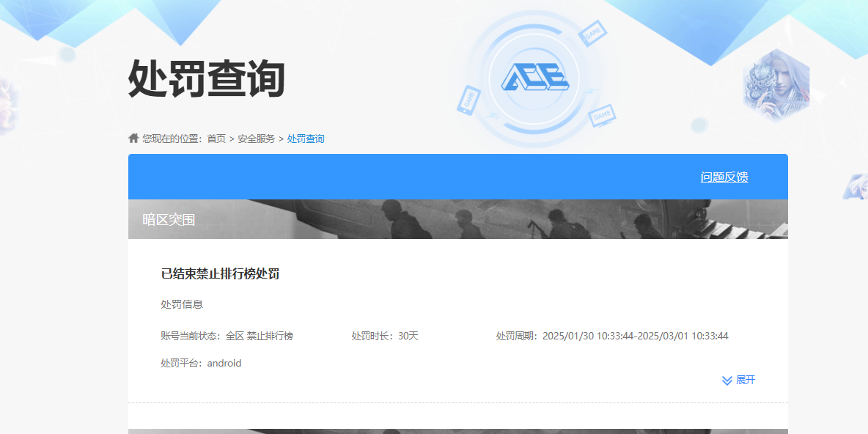Image resolution: width=868 pixels, height=434 pixels.
Task: Expand the second punishment record at the bottom
Action: 457,429
